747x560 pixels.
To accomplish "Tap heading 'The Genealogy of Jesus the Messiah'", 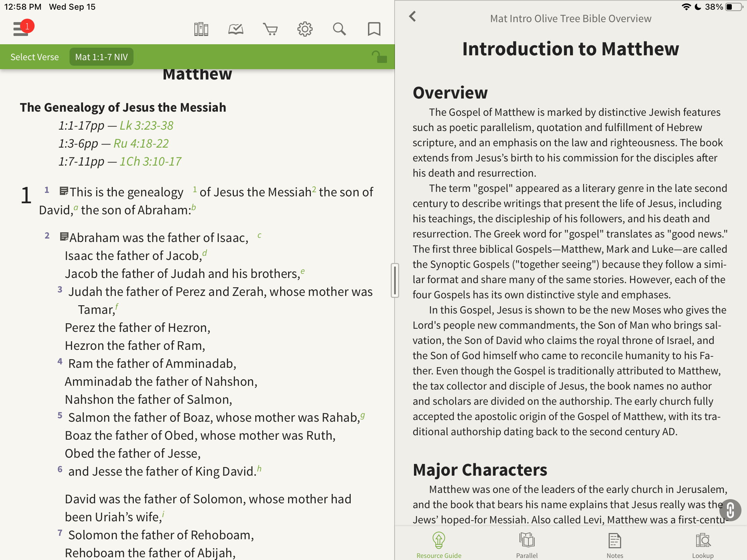I will (x=123, y=108).
